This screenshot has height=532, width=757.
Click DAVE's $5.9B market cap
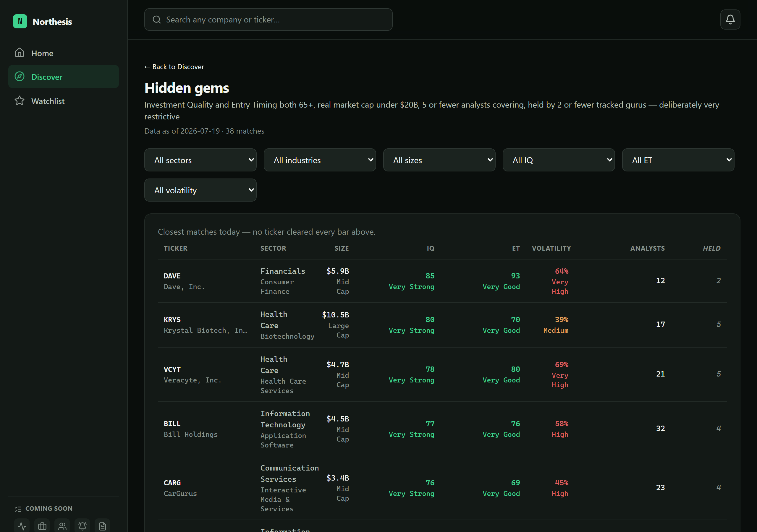338,271
